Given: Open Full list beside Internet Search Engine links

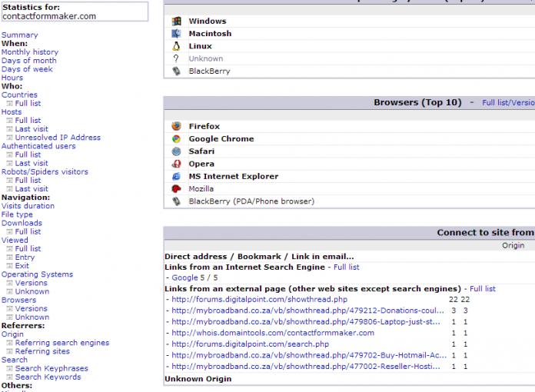Looking at the screenshot, I should [x=347, y=267].
